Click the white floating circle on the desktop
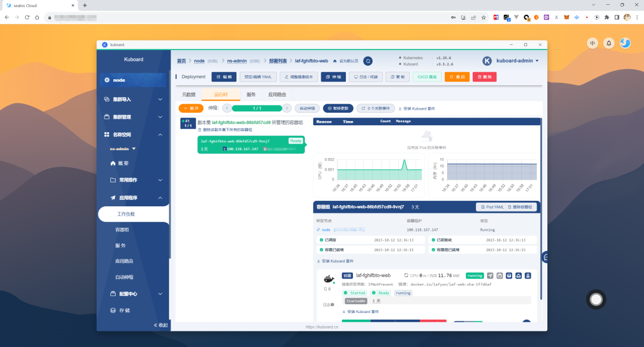644x347 pixels. click(596, 300)
